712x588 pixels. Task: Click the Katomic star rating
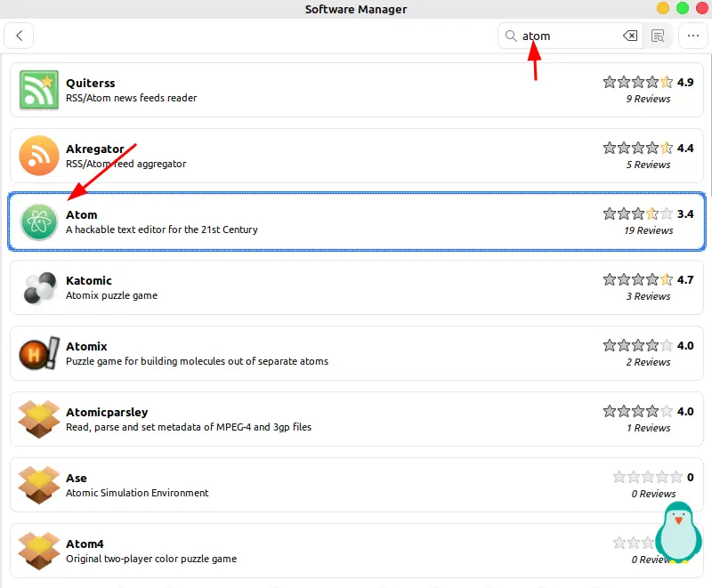[x=637, y=279]
